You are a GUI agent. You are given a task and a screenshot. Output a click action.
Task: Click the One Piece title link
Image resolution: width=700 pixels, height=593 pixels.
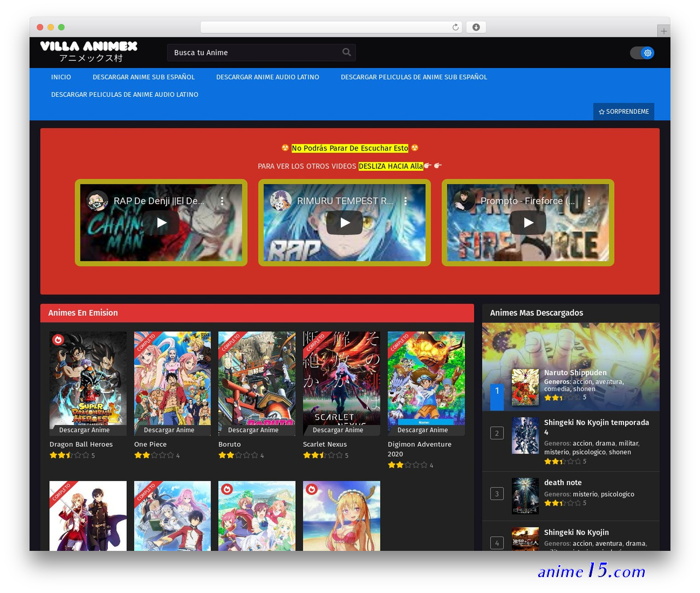[x=150, y=444]
